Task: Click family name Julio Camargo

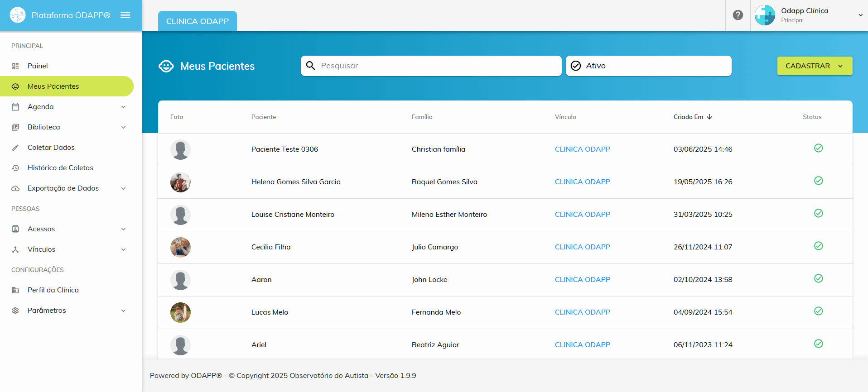Action: 435,247
